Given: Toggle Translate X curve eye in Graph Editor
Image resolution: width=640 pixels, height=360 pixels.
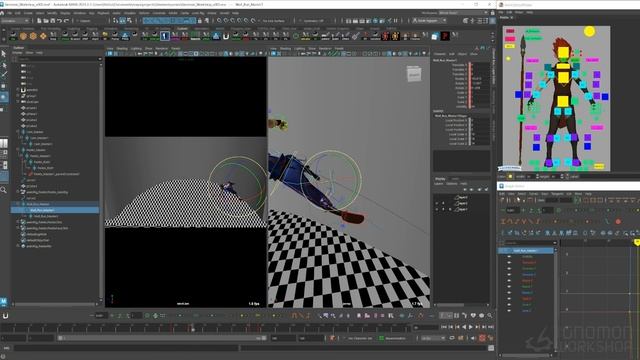Looking at the screenshot, I should 509,262.
